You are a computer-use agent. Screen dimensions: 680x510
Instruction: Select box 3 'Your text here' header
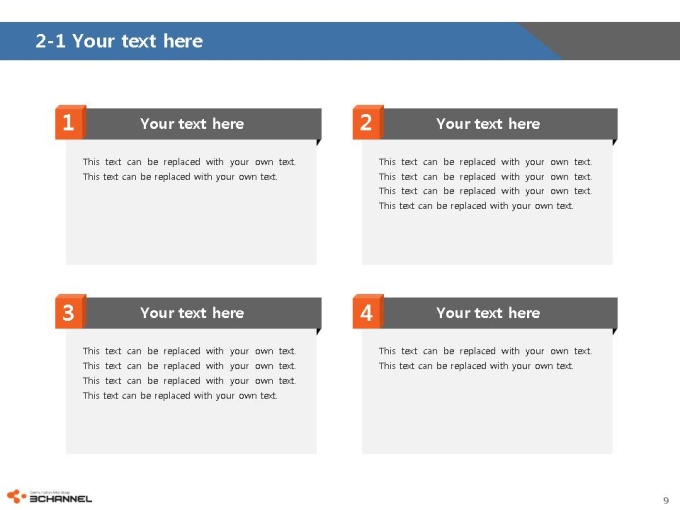tap(192, 313)
